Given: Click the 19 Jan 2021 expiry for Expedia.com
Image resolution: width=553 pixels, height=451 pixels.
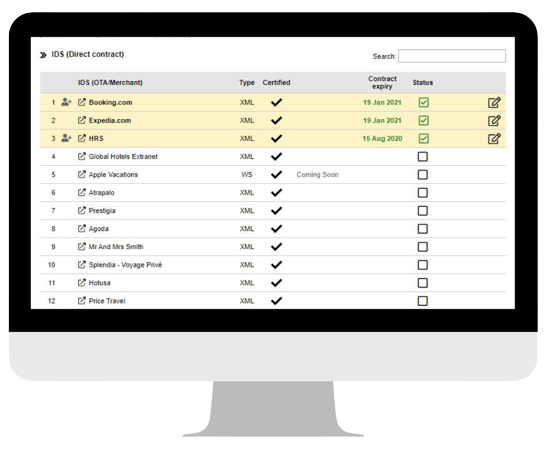Looking at the screenshot, I should 382,120.
